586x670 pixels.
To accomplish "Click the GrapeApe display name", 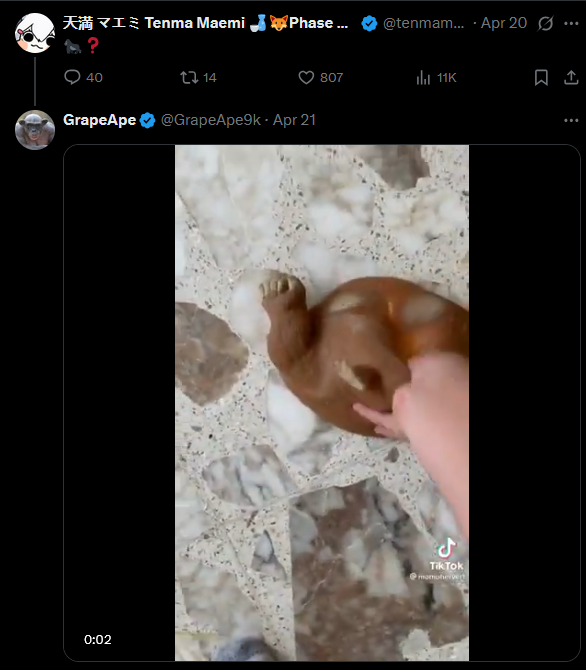I will [99, 120].
